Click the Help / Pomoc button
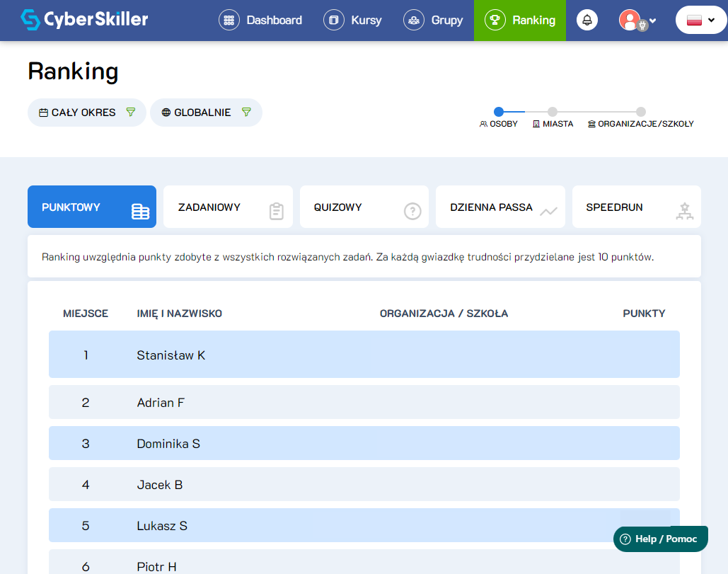728x574 pixels. point(660,539)
